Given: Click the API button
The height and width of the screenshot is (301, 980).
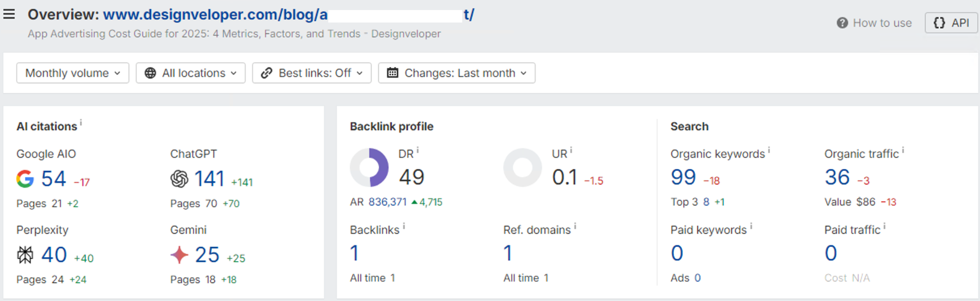Looking at the screenshot, I should coord(951,23).
